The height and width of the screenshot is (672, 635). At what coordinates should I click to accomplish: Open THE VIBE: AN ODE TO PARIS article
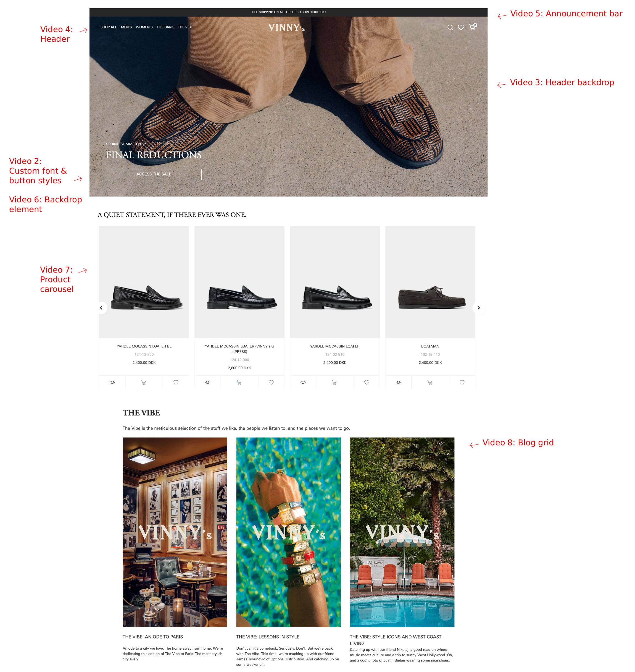(x=153, y=637)
